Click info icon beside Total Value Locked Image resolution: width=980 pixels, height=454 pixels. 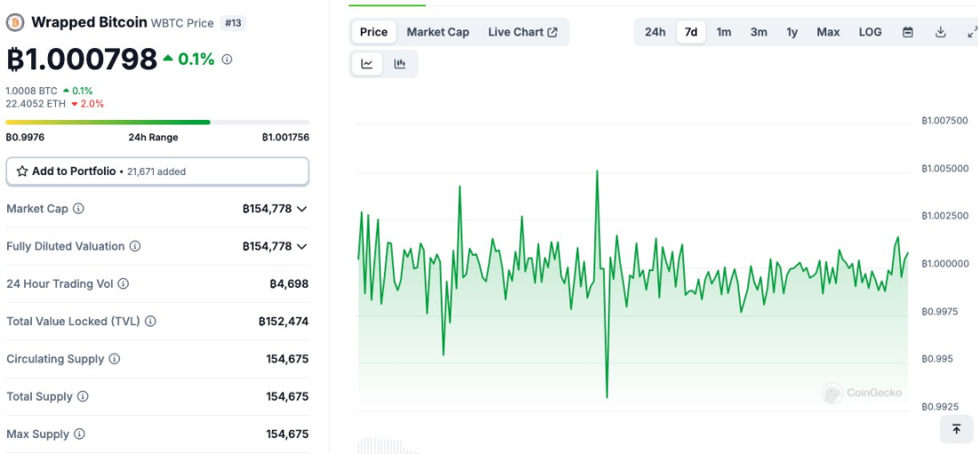[x=151, y=322]
